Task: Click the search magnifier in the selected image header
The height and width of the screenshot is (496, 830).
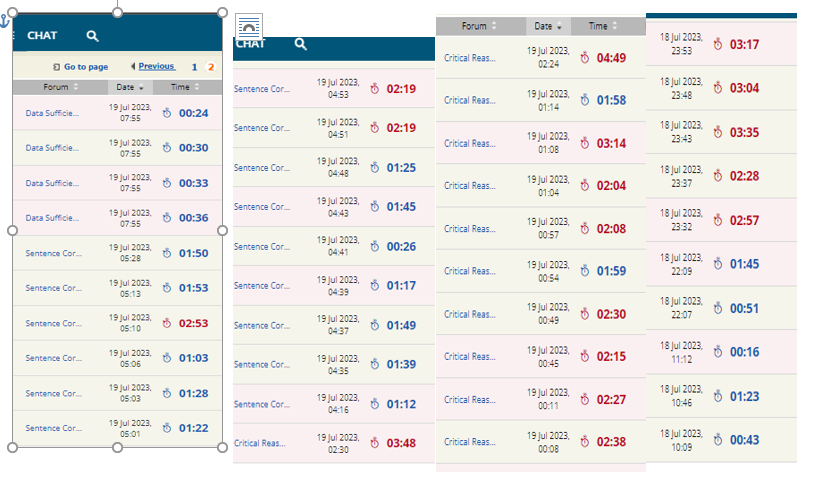Action: pyautogui.click(x=92, y=36)
